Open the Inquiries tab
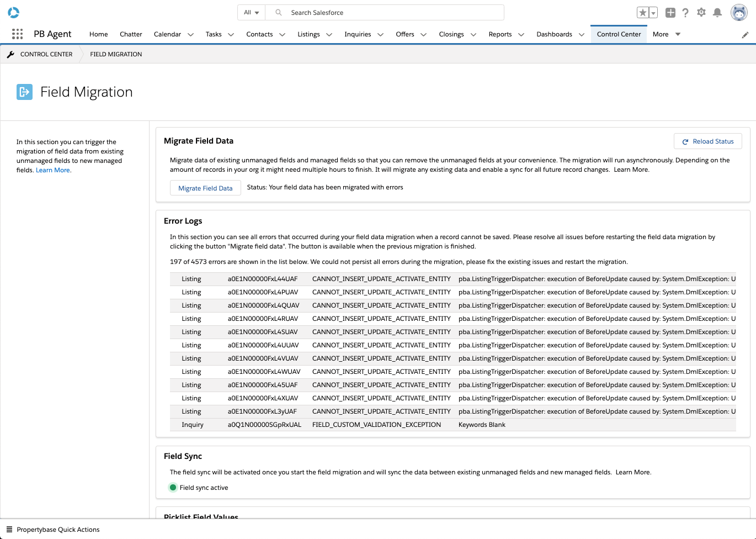This screenshot has width=756, height=539. [358, 34]
